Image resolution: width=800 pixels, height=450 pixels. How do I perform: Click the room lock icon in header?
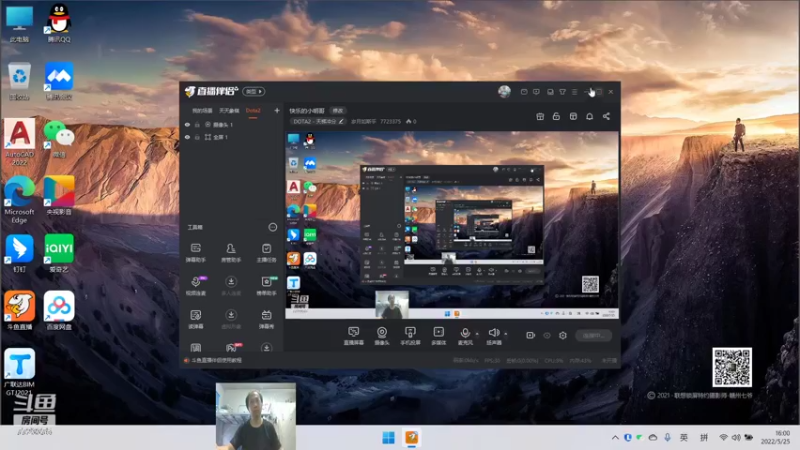[556, 116]
